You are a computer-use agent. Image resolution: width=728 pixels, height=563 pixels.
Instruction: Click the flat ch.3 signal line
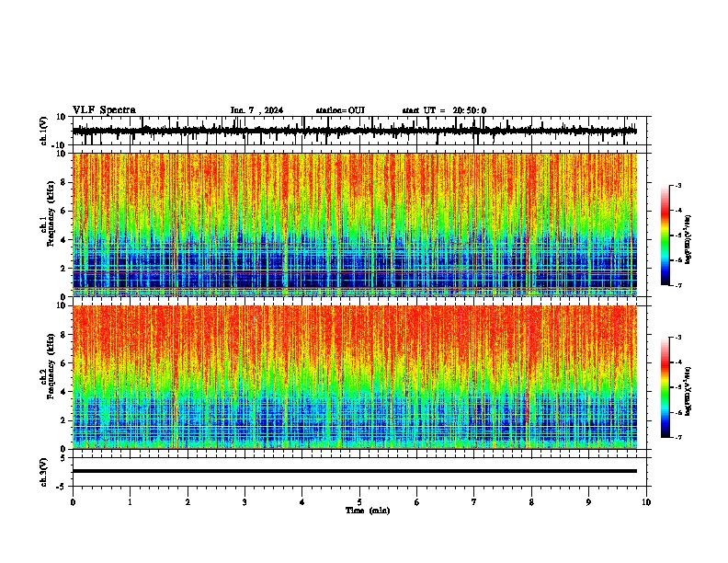(355, 471)
